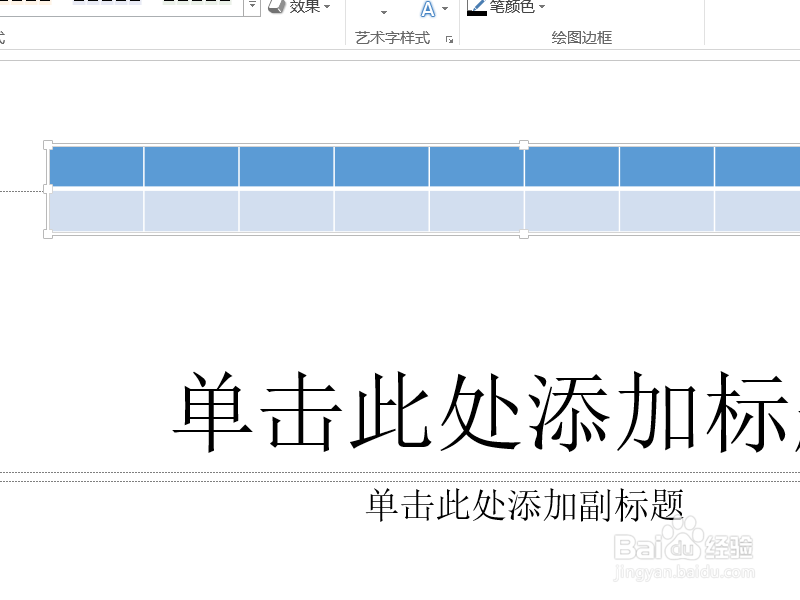Click the table's top center selection handle
Viewport: 800px width, 600px height.
pos(525,145)
